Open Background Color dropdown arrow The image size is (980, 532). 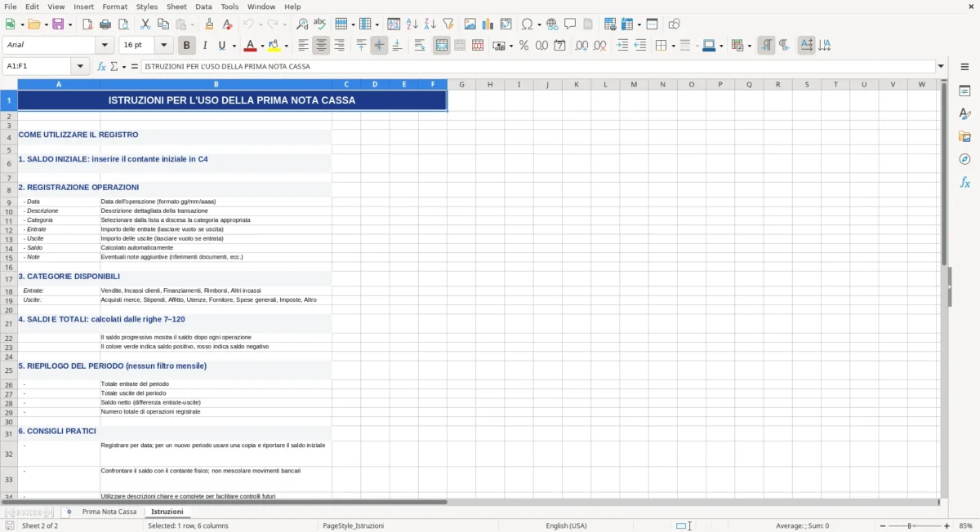coord(287,47)
